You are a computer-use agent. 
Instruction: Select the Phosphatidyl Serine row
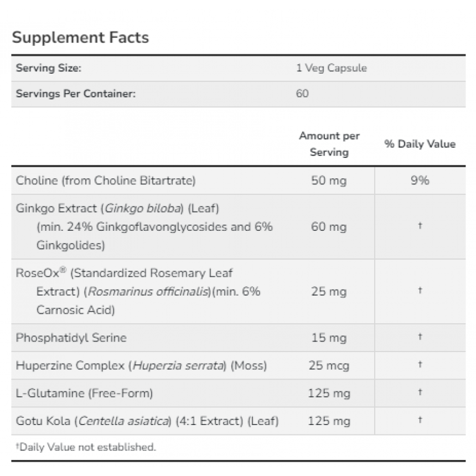239,338
